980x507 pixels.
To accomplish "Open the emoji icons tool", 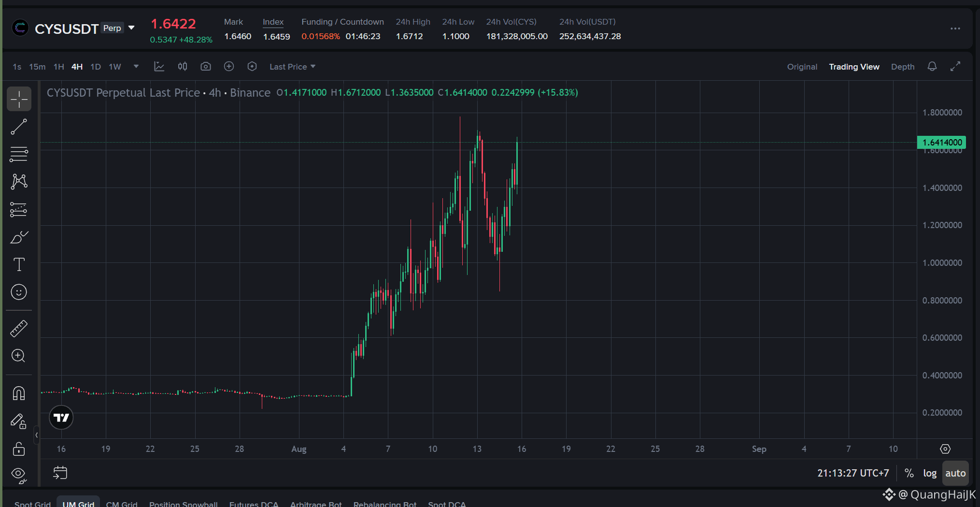I will 19,292.
